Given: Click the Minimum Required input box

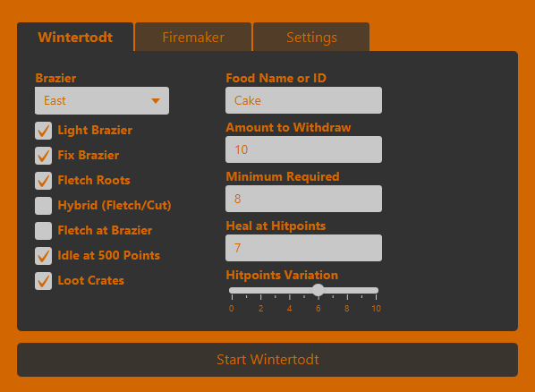Looking at the screenshot, I should pos(303,199).
